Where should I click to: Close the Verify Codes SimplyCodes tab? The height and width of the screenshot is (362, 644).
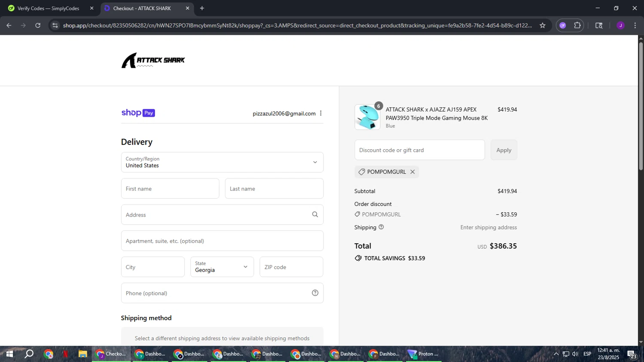pyautogui.click(x=91, y=8)
